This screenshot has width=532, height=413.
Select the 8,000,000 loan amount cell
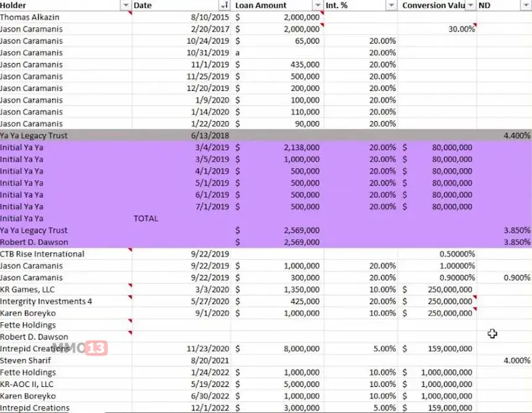278,349
